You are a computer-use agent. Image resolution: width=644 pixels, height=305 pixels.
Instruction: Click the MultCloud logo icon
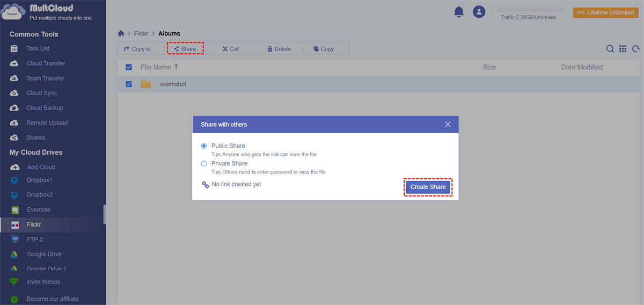coord(14,12)
